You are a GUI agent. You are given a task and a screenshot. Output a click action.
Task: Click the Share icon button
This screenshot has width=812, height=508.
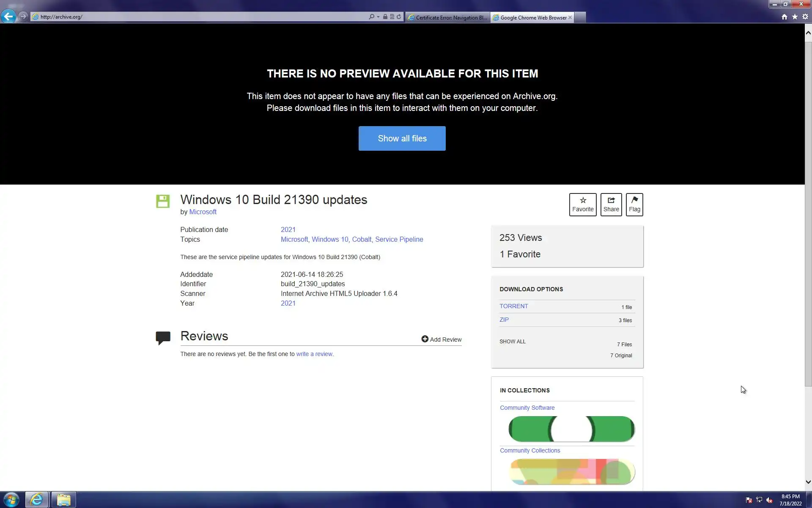(611, 204)
